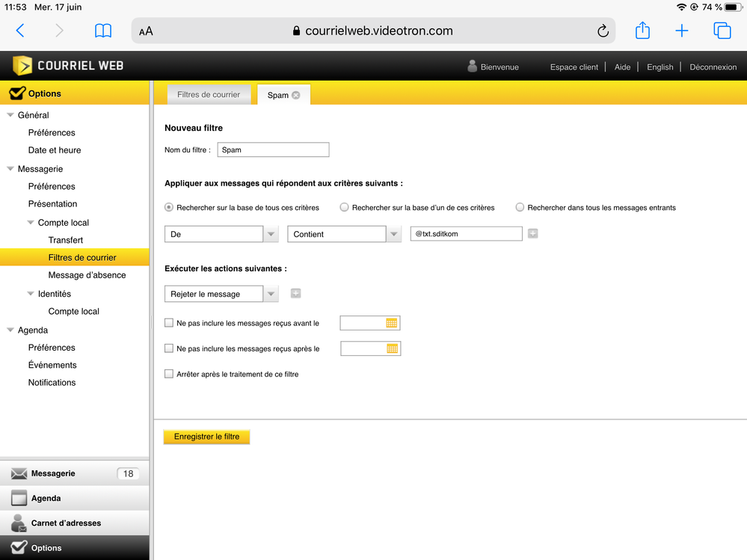Tap the Safari share icon
747x560 pixels.
642,31
